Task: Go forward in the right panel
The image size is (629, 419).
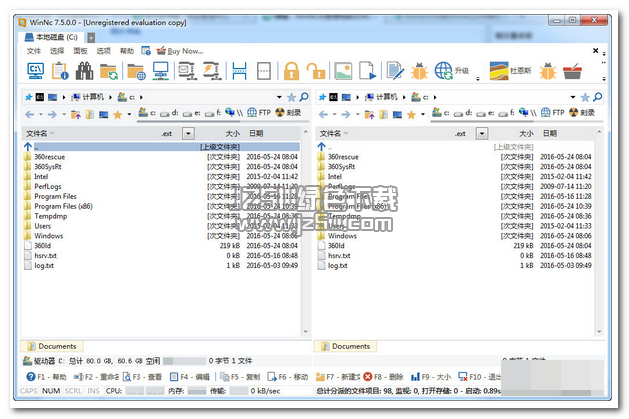Action: (x=346, y=115)
